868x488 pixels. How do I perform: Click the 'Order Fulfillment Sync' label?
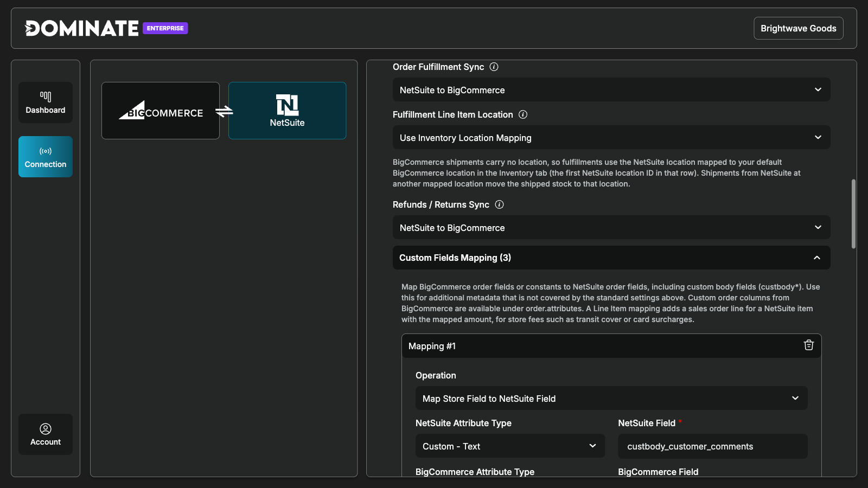point(438,67)
